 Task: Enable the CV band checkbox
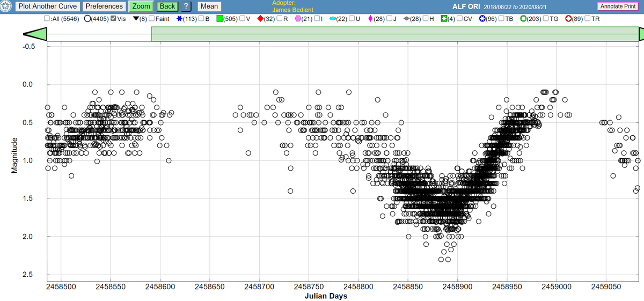click(459, 18)
